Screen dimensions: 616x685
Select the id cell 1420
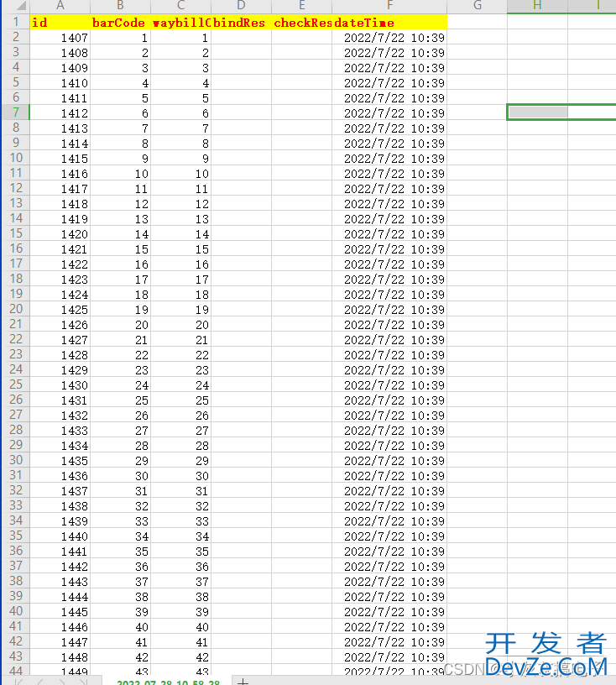[x=60, y=234]
